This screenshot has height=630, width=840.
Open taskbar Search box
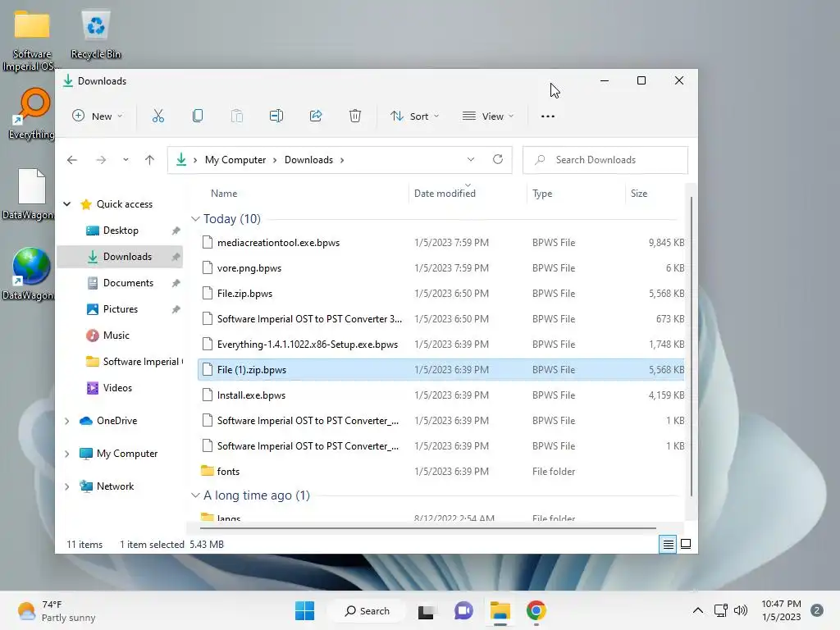[367, 610]
